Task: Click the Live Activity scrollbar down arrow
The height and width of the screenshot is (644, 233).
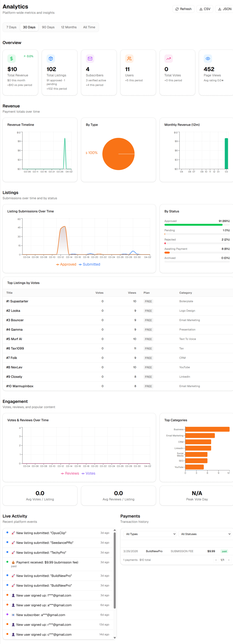Action: point(115,638)
